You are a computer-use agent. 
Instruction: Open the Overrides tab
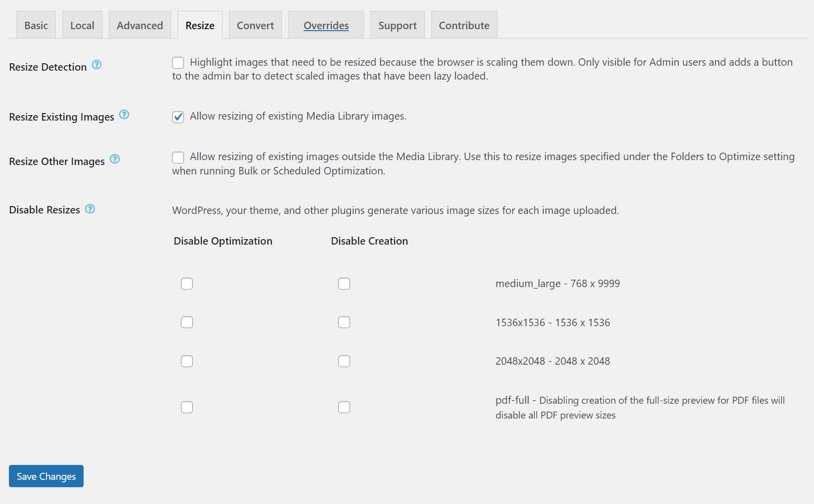coord(325,24)
